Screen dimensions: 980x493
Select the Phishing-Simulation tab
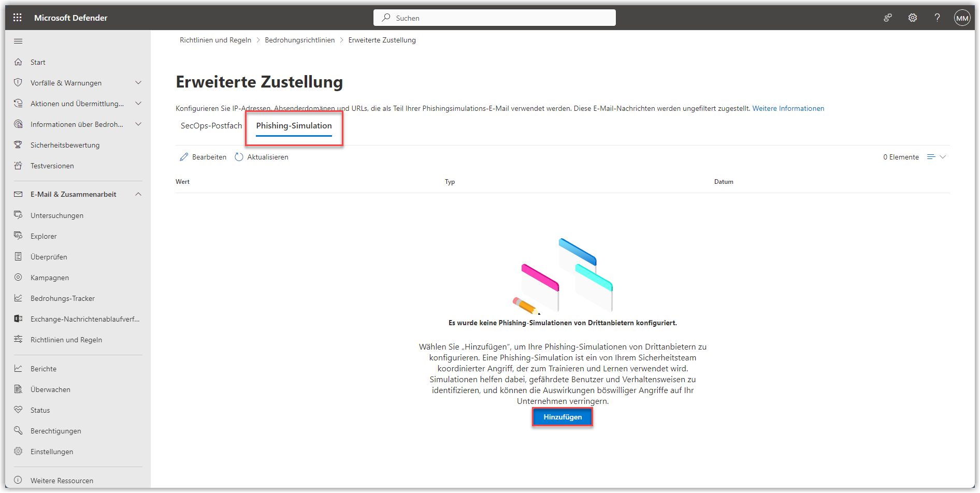click(x=294, y=126)
